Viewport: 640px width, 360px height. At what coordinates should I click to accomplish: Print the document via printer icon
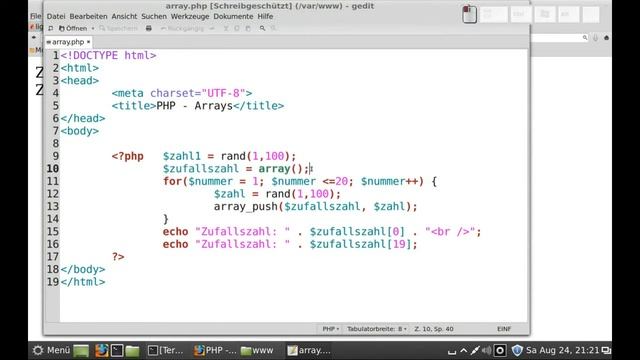149,29
